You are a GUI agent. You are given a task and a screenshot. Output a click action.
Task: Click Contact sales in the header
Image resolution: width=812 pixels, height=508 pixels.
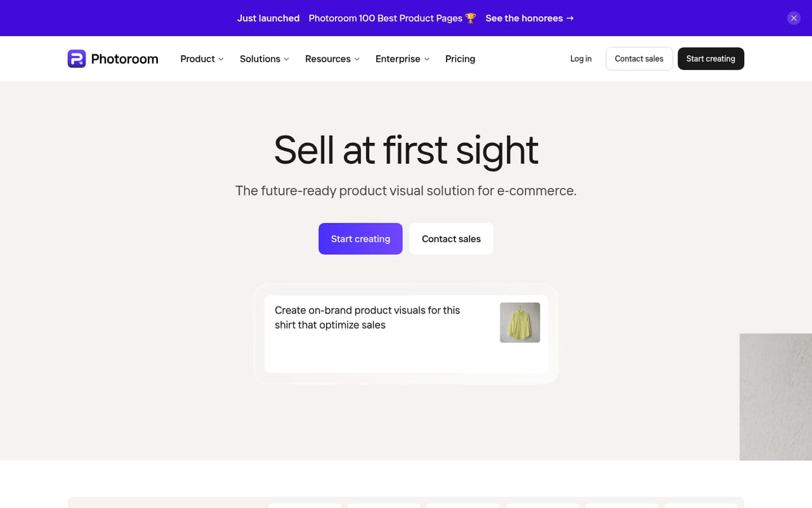click(639, 59)
